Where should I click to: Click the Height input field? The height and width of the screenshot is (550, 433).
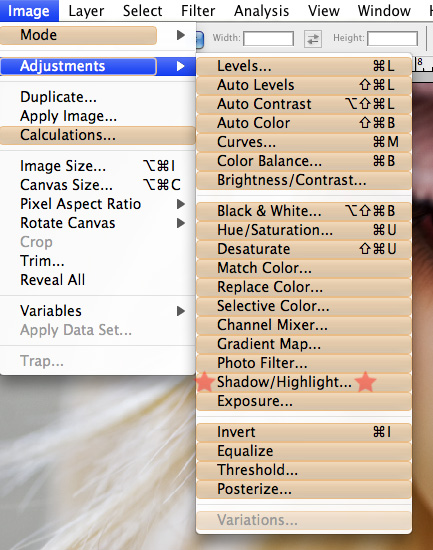(x=392, y=38)
